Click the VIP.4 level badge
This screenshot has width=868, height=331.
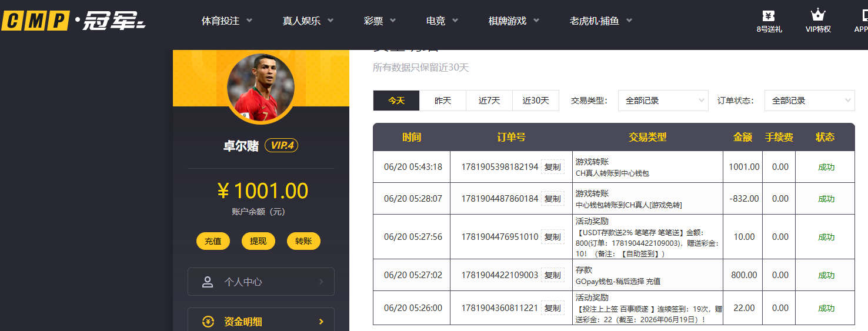(282, 145)
